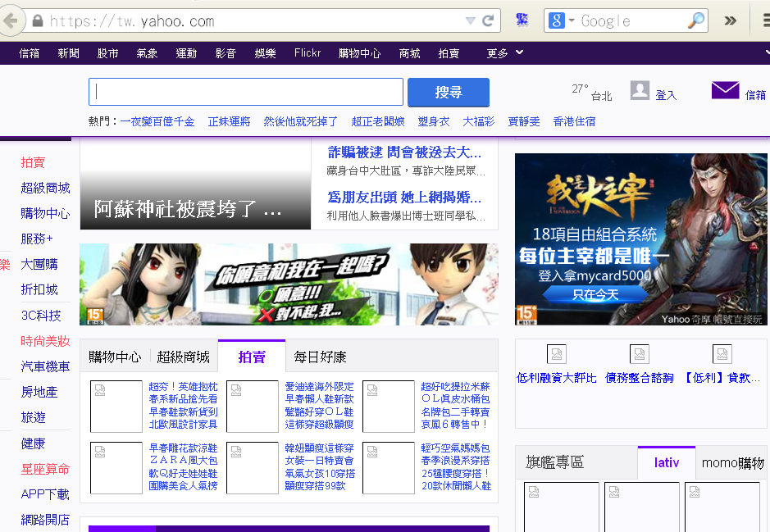
Task: Click the 繁 toolbar icon
Action: [x=522, y=20]
